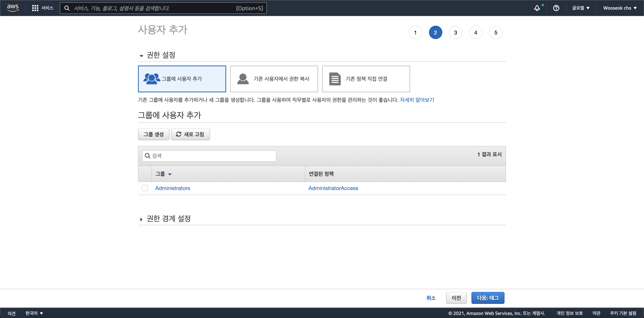Open the 글로벌 region dropdown
The image size is (644, 318).
coord(581,8)
